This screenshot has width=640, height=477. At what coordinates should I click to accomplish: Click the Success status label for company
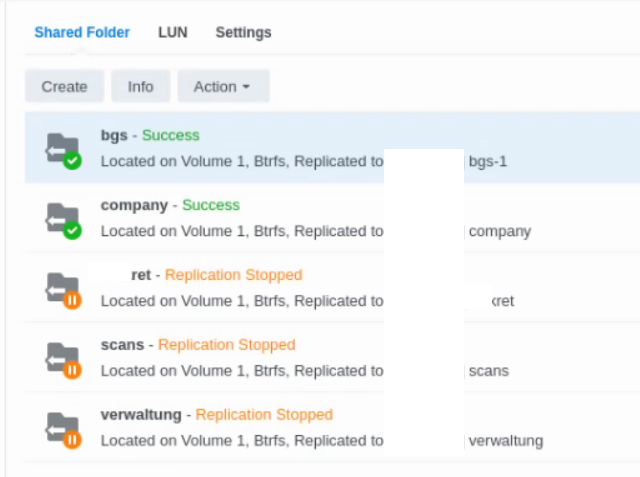tap(211, 205)
